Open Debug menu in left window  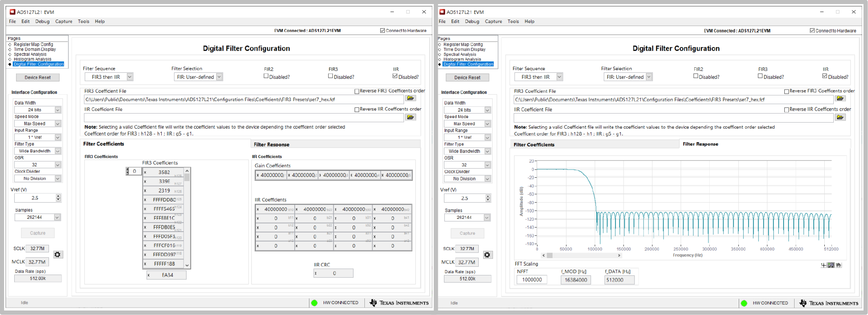[x=42, y=21]
